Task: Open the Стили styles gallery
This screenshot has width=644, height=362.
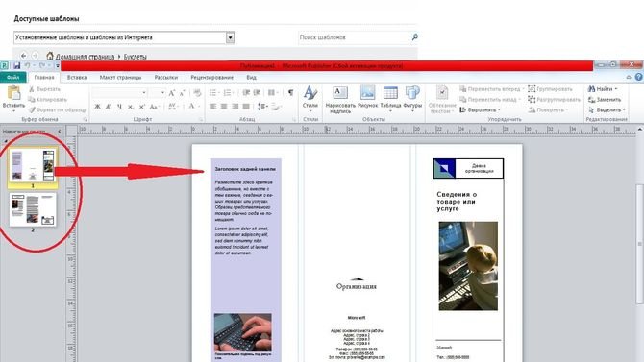Action: [310, 99]
